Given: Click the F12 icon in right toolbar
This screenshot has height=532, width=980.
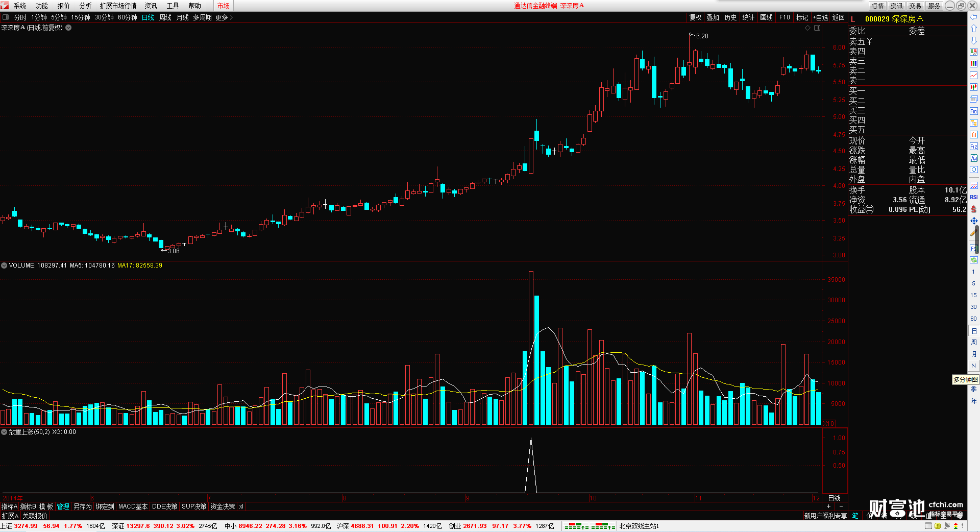Looking at the screenshot, I should pos(973,147).
